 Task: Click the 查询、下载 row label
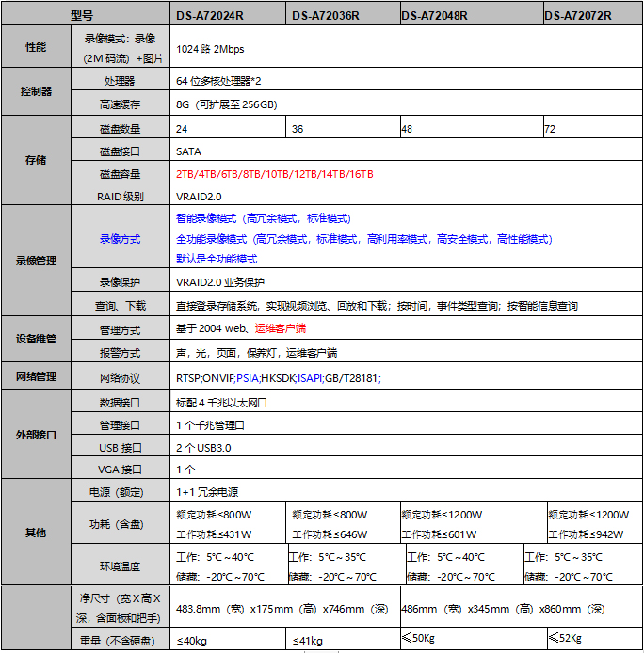pyautogui.click(x=121, y=306)
